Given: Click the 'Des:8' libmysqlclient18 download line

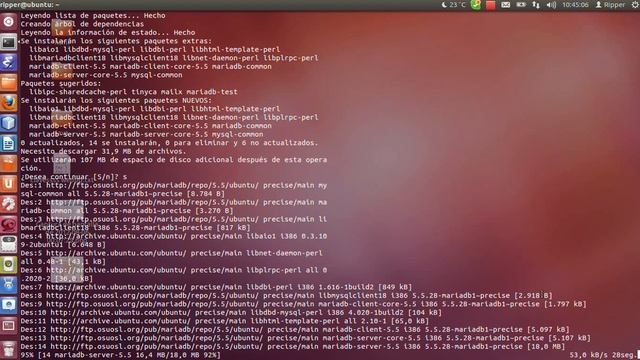Looking at the screenshot, I should tap(287, 296).
